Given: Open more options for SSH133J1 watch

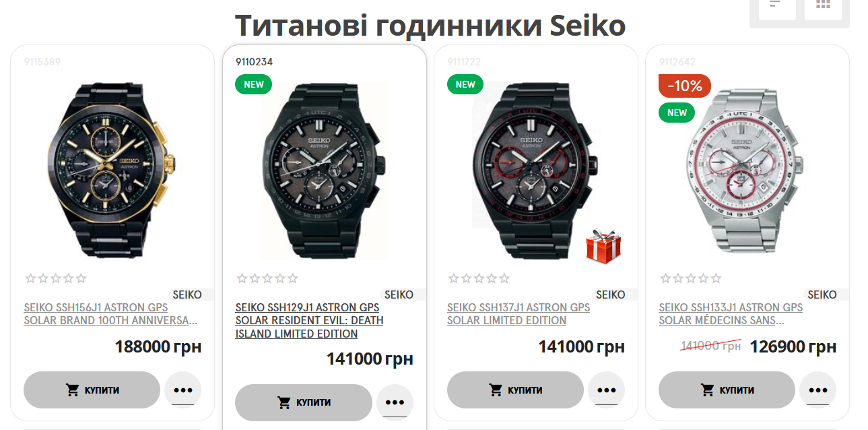Looking at the screenshot, I should coord(817,390).
